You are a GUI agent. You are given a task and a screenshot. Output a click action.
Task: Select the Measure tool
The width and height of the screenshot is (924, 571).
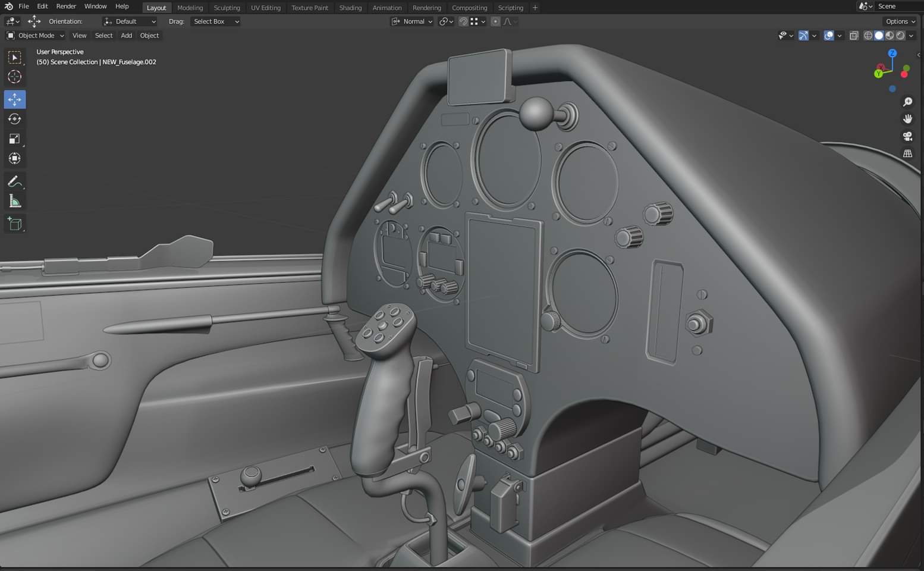click(15, 202)
